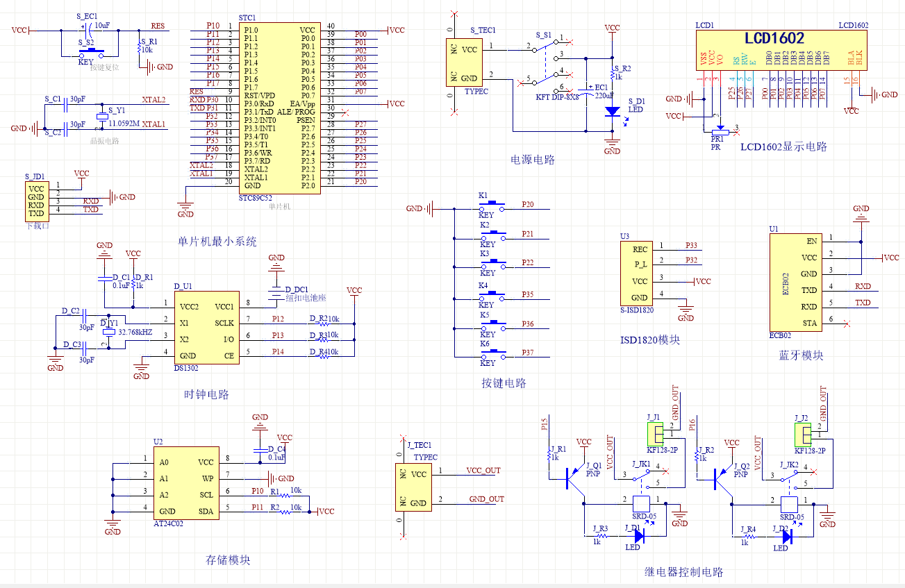Viewport: 905px width, 588px height.
Task: Click the K6 key switch symbol
Action: 492,355
